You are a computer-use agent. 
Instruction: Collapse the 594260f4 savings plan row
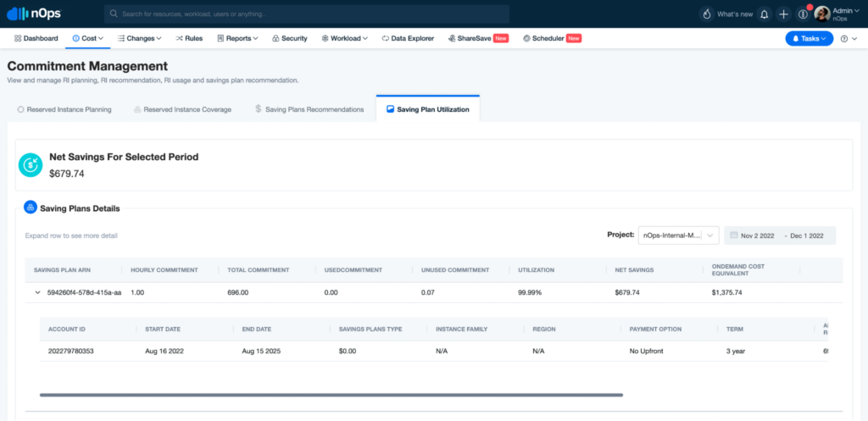coord(37,292)
